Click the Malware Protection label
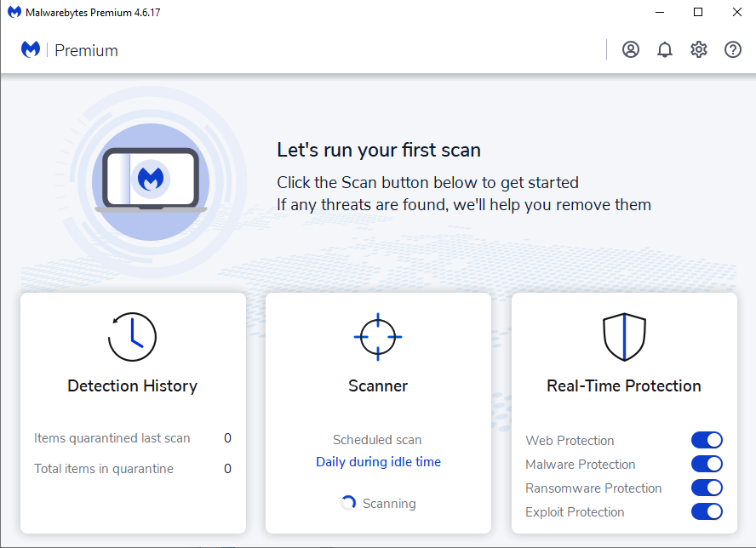The width and height of the screenshot is (756, 548). pos(581,464)
